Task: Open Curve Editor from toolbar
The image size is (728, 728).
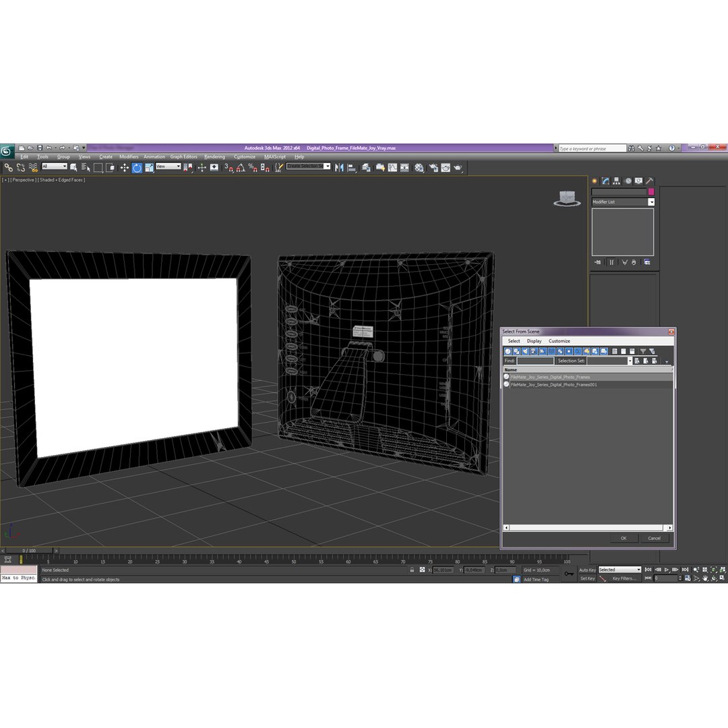Action: tap(393, 168)
